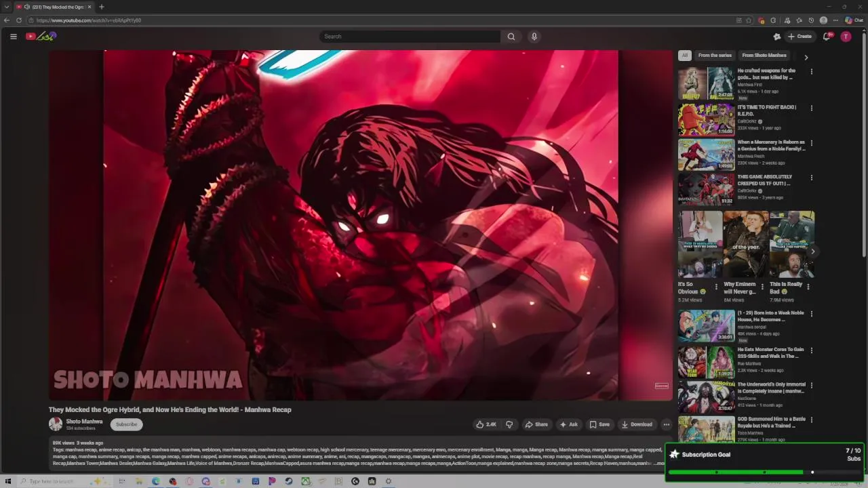This screenshot has height=488, width=868.
Task: Open File Explorer from the taskbar
Action: pyautogui.click(x=139, y=481)
